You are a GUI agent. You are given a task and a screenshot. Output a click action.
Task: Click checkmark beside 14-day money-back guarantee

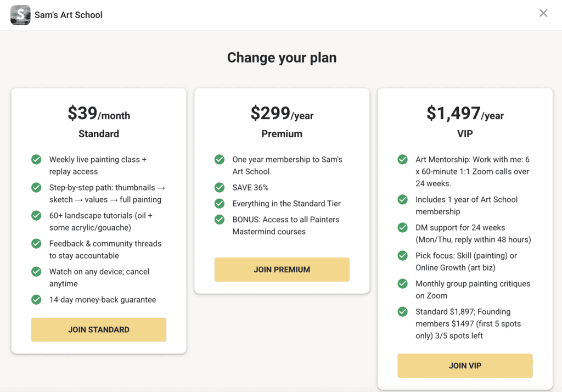(36, 300)
